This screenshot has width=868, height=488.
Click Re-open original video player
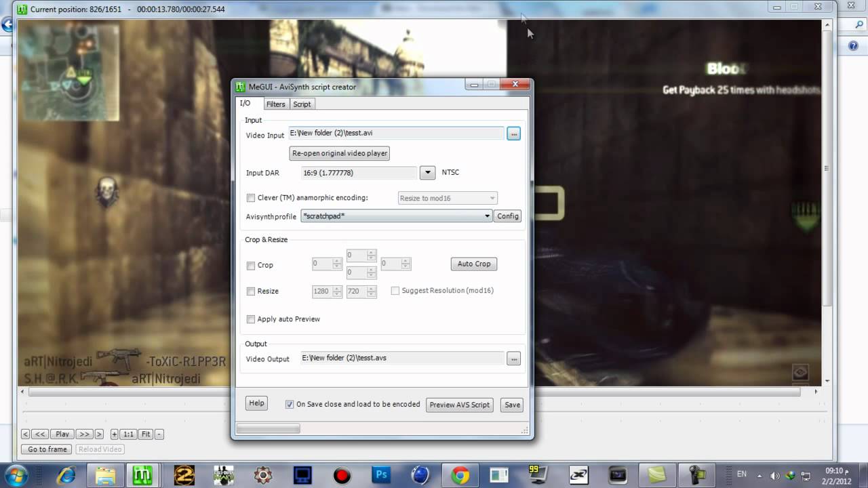(x=340, y=153)
